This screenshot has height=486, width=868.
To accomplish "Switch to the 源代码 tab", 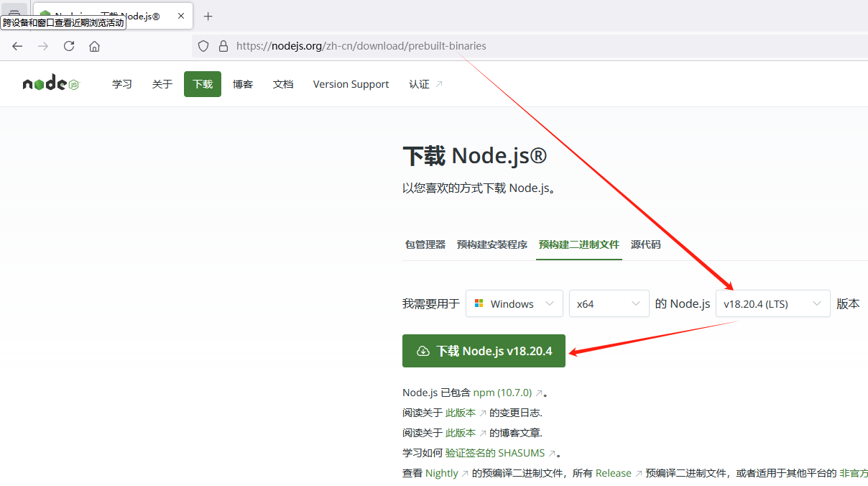I will point(645,244).
